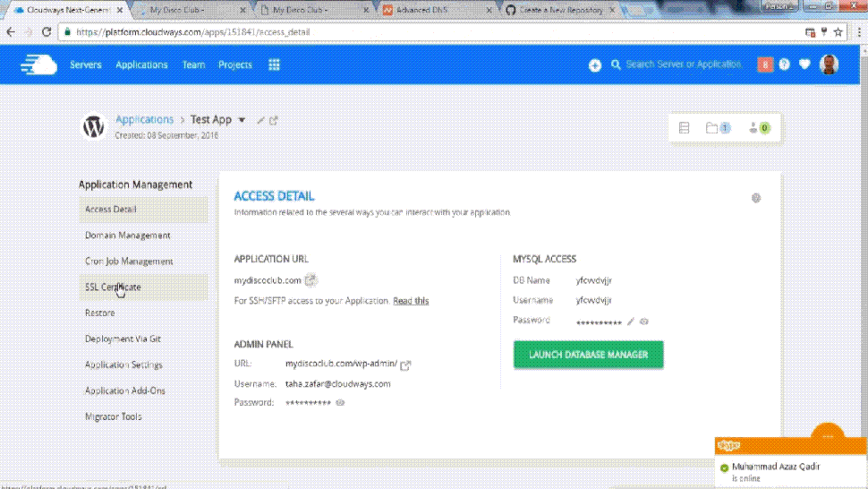Image resolution: width=868 pixels, height=489 pixels.
Task: Switch to Cloudways Next-Gen browser tab
Action: 67,10
